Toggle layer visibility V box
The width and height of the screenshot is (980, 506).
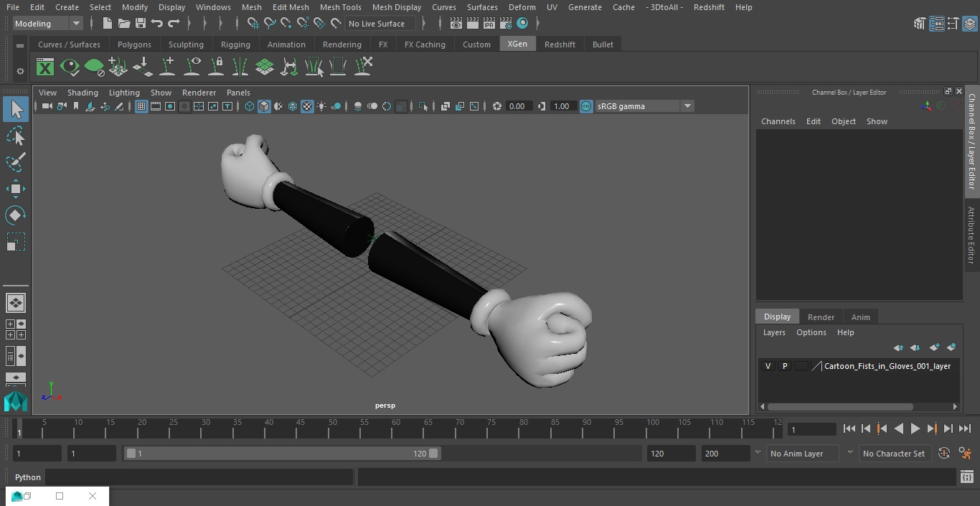768,366
